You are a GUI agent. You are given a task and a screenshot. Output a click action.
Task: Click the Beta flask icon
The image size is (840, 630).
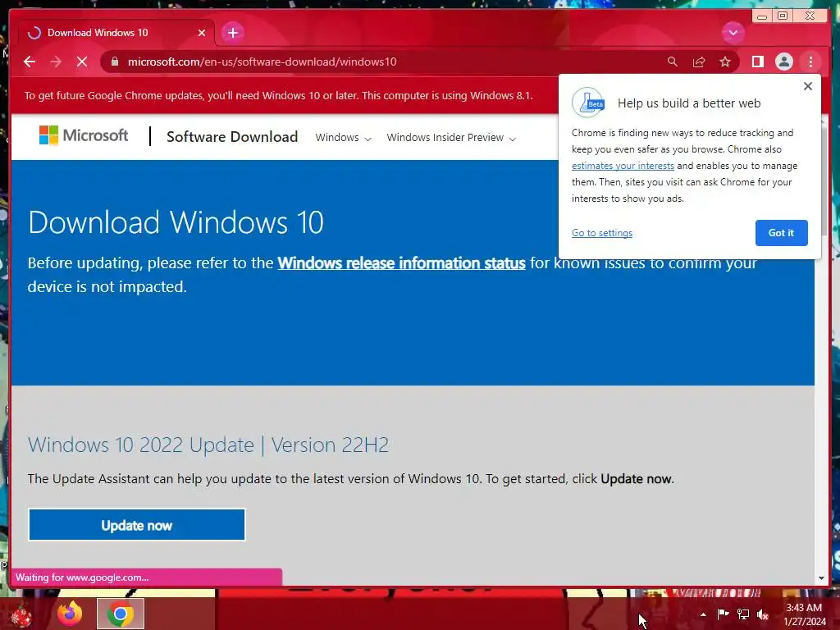pyautogui.click(x=588, y=103)
